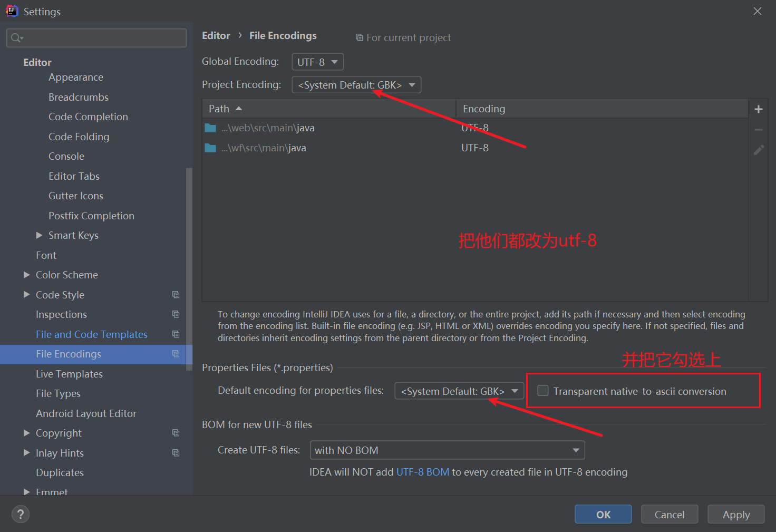Screen dimensions: 776x532
Task: Open default encoding for properties files dropdown
Action: (x=459, y=391)
